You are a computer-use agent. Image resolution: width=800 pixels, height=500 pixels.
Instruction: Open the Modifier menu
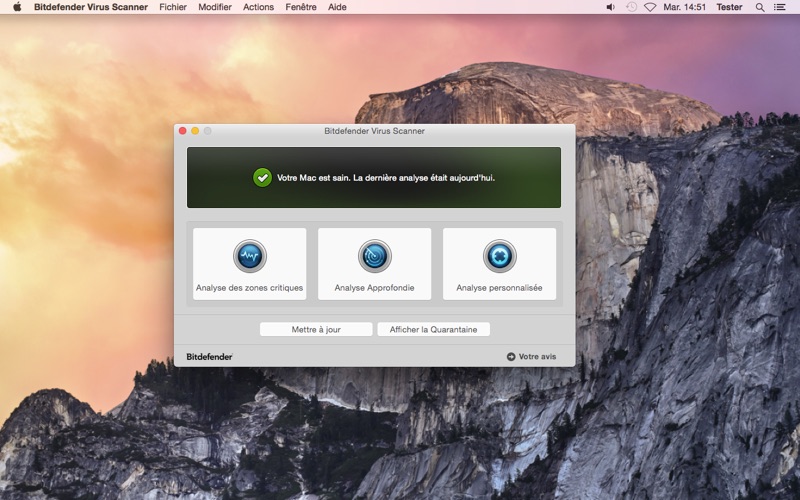[215, 7]
